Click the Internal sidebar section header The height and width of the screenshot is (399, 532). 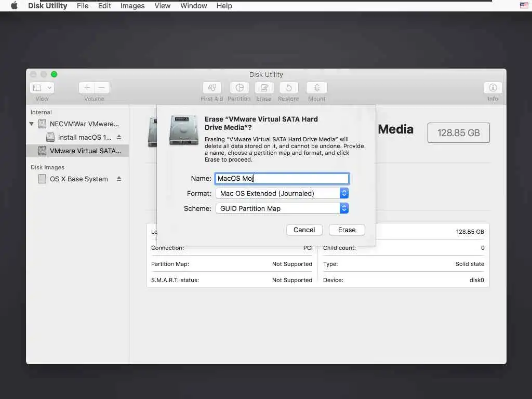[41, 112]
